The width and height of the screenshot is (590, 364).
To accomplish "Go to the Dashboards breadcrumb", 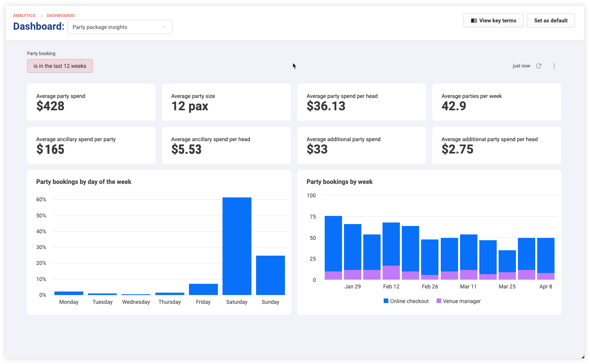I will pos(61,16).
